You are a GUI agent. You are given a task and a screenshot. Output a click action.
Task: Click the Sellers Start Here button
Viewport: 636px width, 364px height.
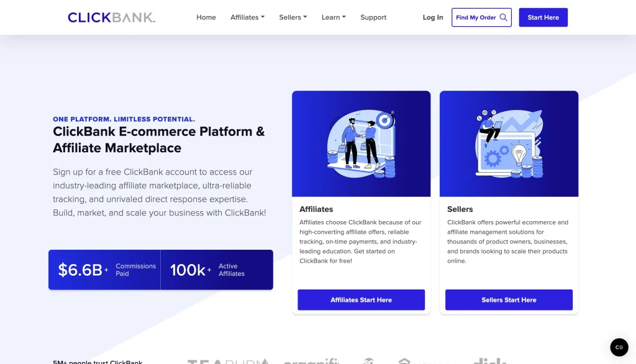tap(509, 299)
